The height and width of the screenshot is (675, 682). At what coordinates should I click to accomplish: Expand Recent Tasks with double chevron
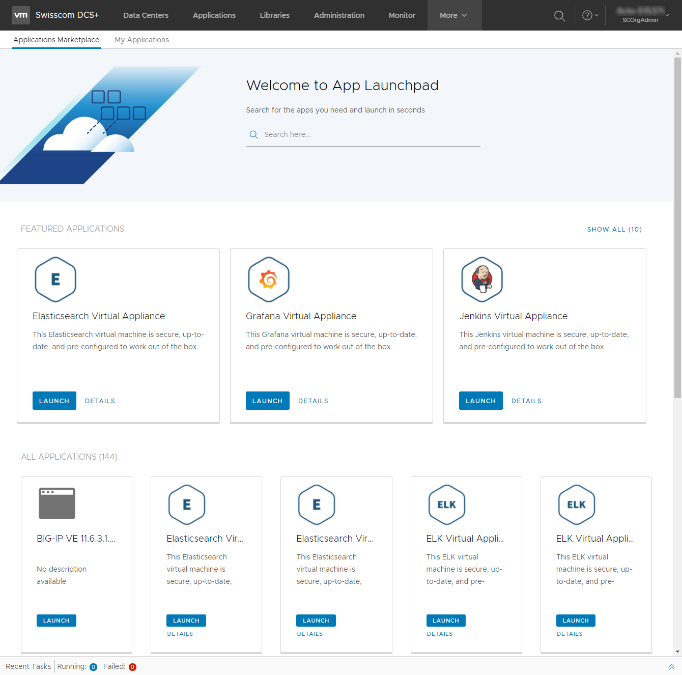point(671,667)
